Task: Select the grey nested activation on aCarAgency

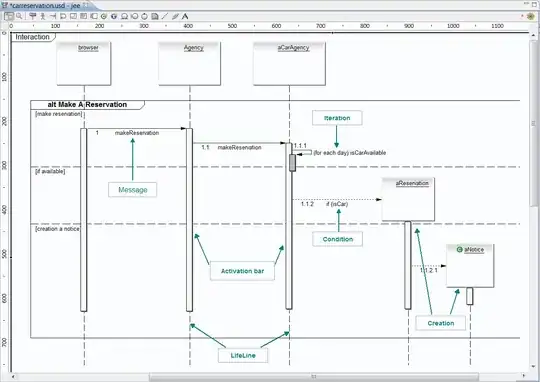Action: coord(292,163)
